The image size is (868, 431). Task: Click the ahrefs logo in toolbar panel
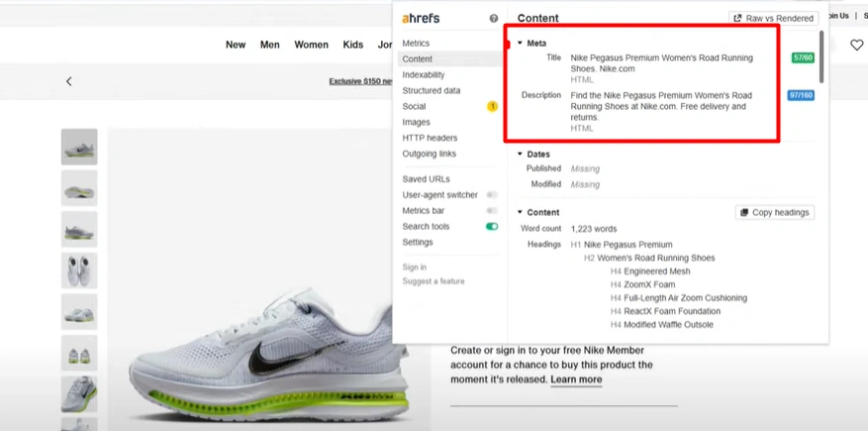(421, 18)
